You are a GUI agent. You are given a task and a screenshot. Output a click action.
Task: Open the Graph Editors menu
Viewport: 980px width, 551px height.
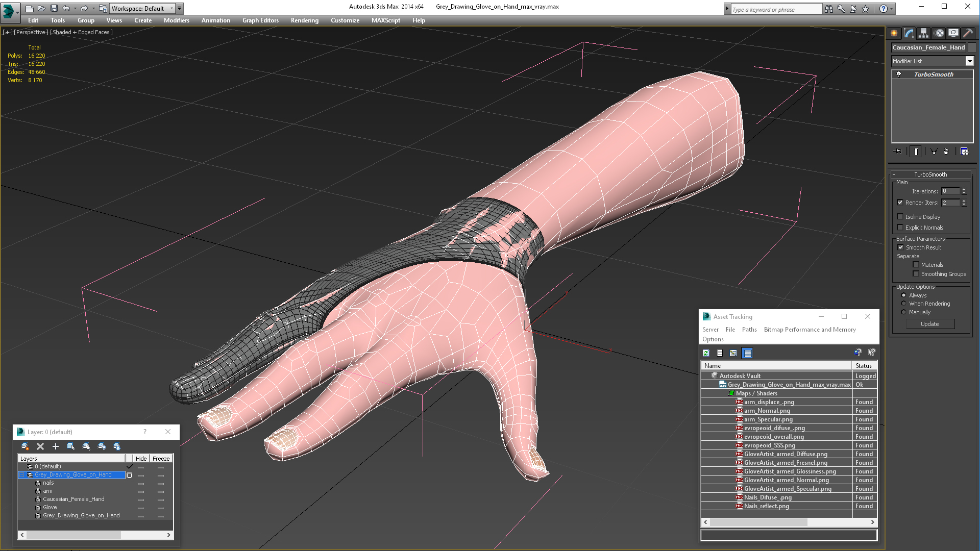pyautogui.click(x=260, y=20)
